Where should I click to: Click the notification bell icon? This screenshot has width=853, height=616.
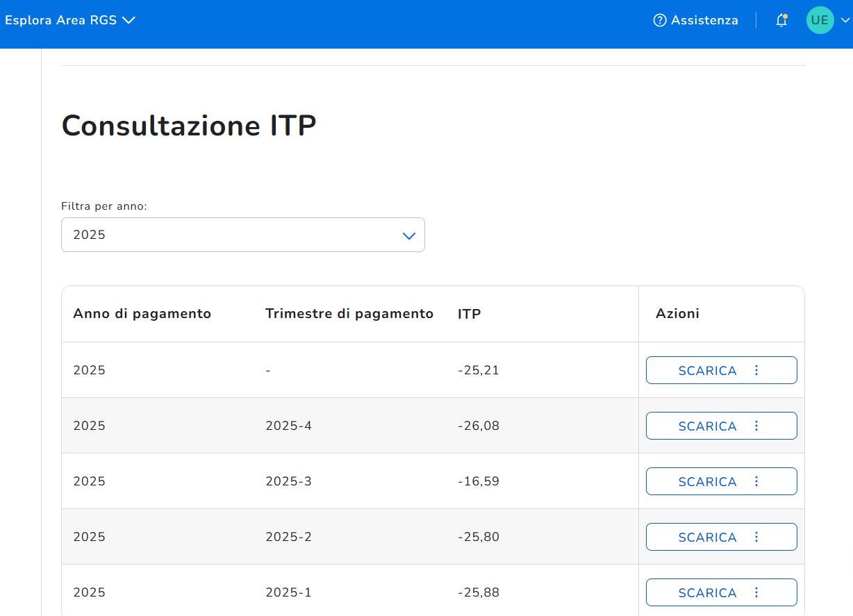click(781, 20)
